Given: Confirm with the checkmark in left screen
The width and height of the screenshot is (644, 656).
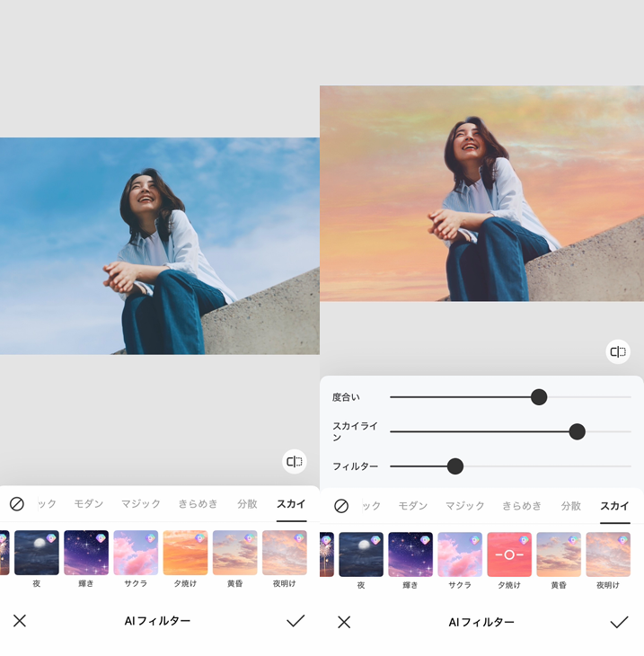Looking at the screenshot, I should coord(296,621).
